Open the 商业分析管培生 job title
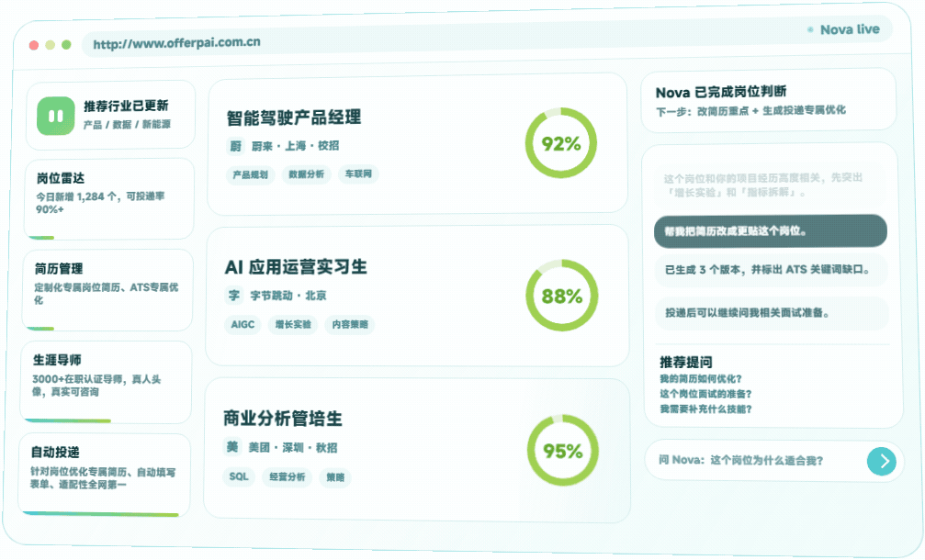Screen dimensions: 925x560 tap(283, 419)
